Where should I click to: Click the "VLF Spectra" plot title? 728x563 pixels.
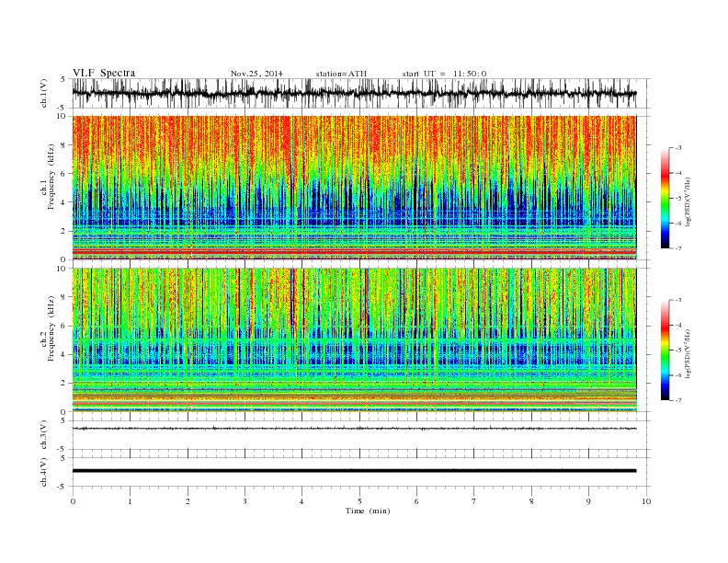104,73
